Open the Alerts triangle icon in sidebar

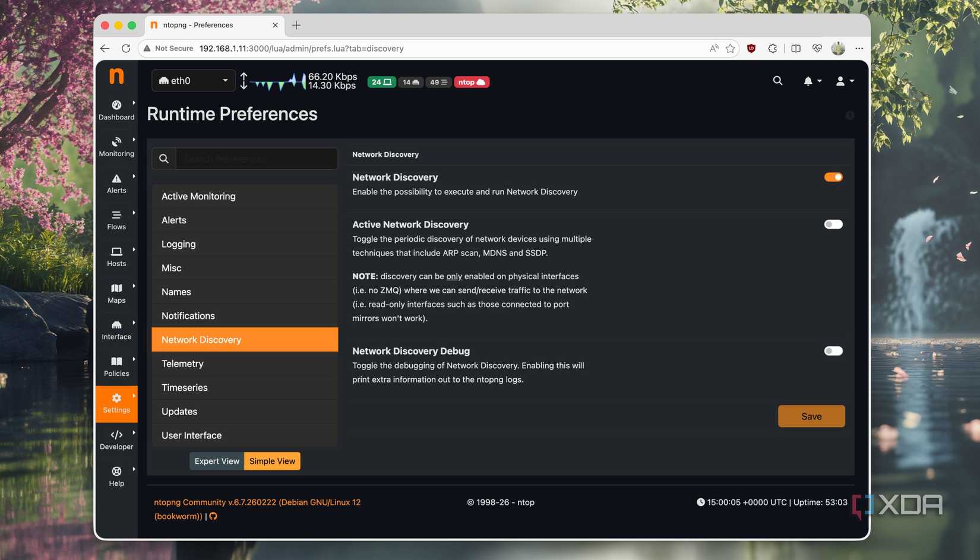(116, 178)
